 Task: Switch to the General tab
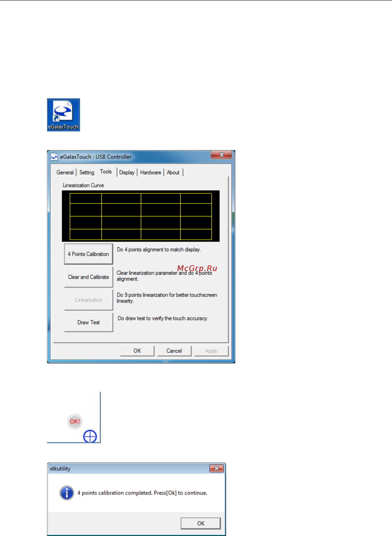(65, 172)
